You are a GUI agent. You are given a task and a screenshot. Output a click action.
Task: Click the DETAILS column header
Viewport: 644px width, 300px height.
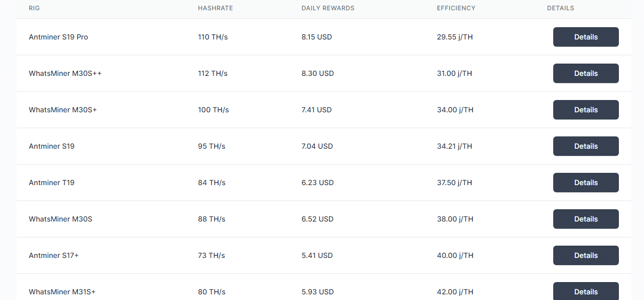coord(560,8)
